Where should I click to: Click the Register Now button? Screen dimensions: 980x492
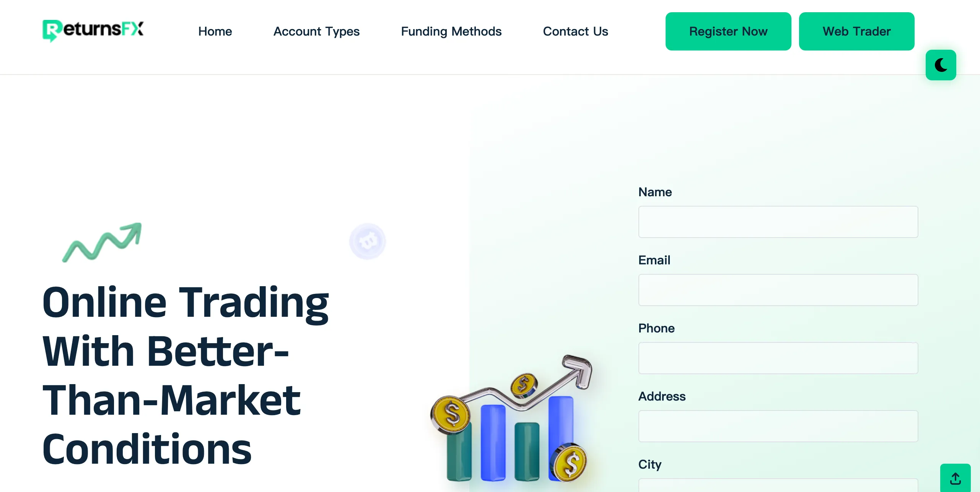tap(728, 31)
